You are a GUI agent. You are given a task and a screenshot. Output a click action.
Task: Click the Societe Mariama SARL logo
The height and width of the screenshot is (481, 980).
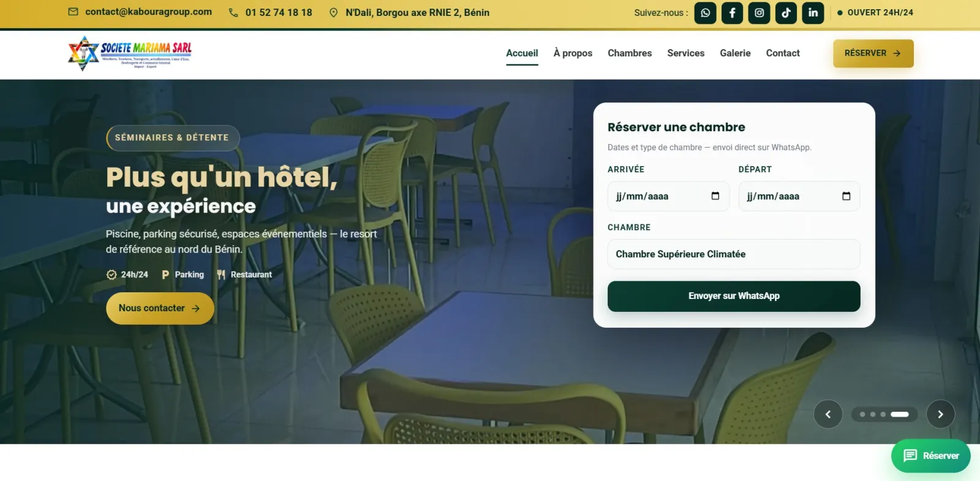click(x=130, y=53)
